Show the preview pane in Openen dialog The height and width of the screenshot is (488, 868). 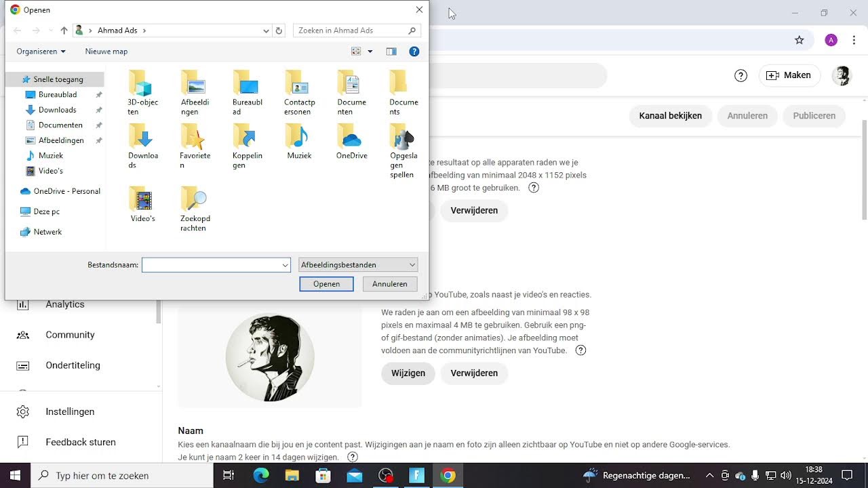(x=391, y=52)
